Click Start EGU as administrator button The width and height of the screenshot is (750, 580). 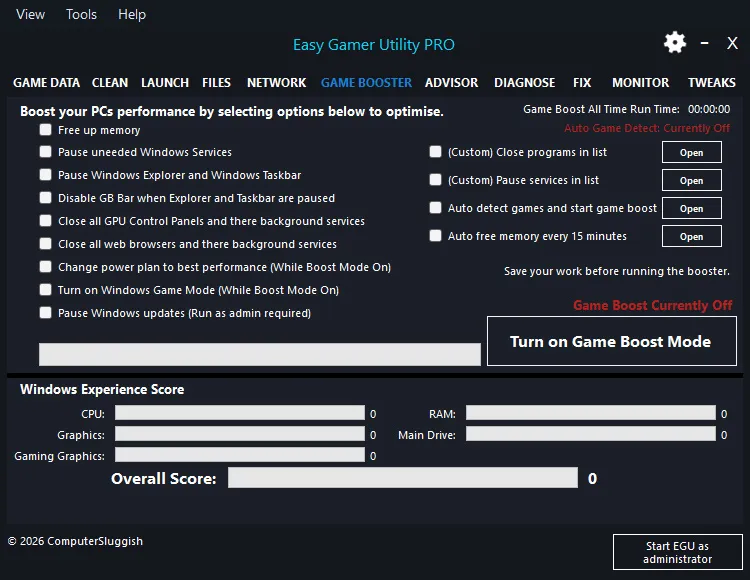pyautogui.click(x=677, y=552)
